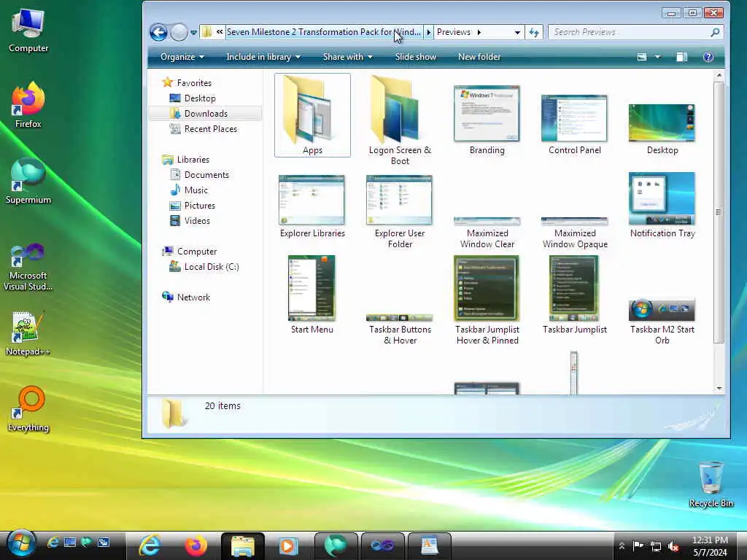The image size is (747, 560).
Task: Select the Firefox desktop shortcut
Action: pyautogui.click(x=28, y=105)
